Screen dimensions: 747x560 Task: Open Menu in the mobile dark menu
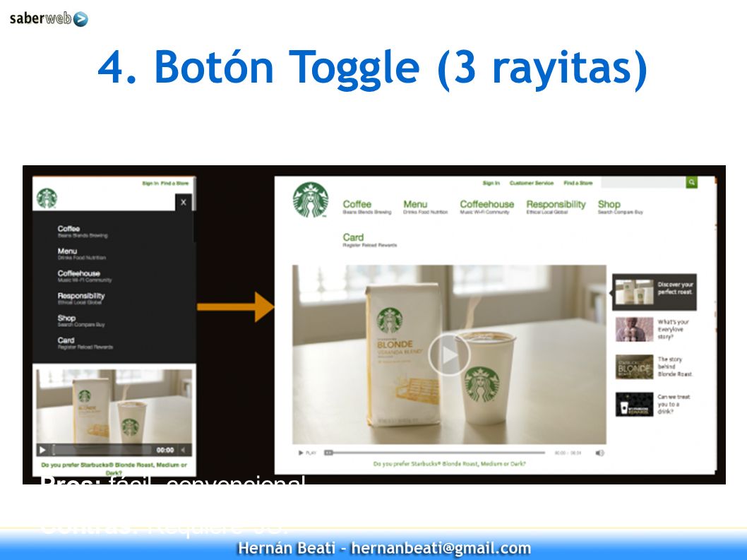pyautogui.click(x=81, y=254)
